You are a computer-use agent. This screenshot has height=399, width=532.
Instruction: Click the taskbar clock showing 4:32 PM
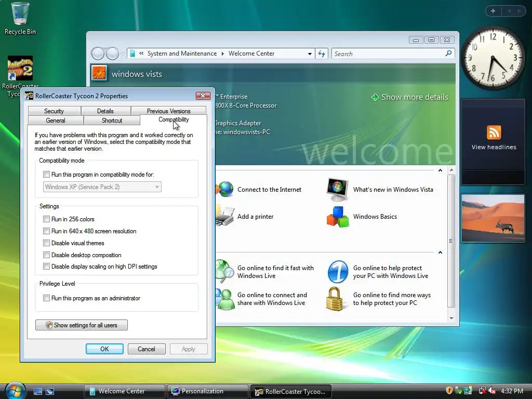point(512,391)
